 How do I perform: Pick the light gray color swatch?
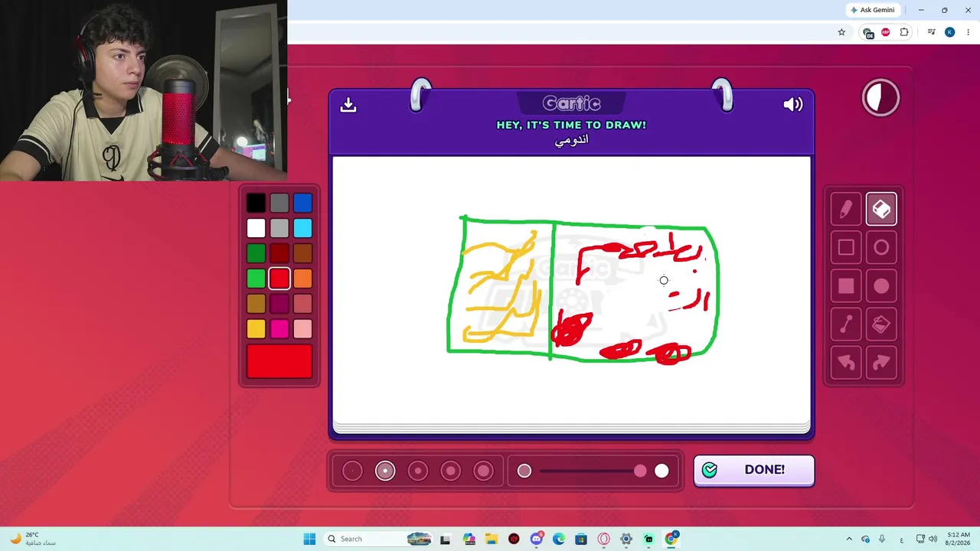[279, 228]
